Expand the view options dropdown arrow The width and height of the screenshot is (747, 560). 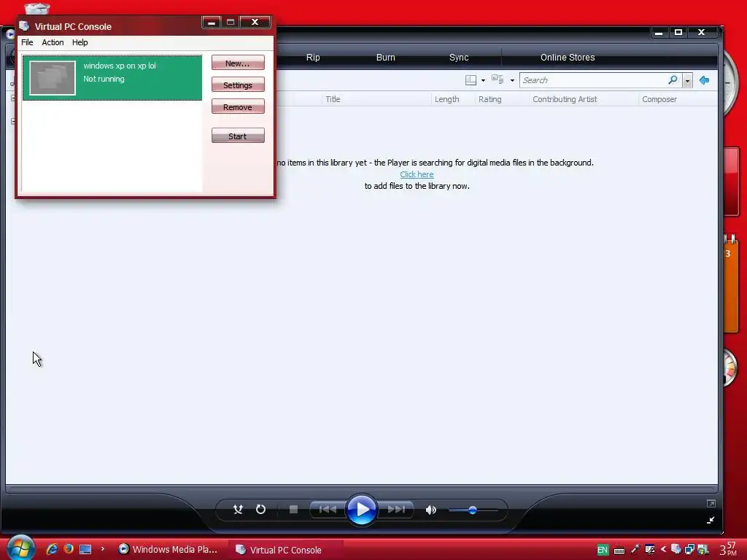512,80
